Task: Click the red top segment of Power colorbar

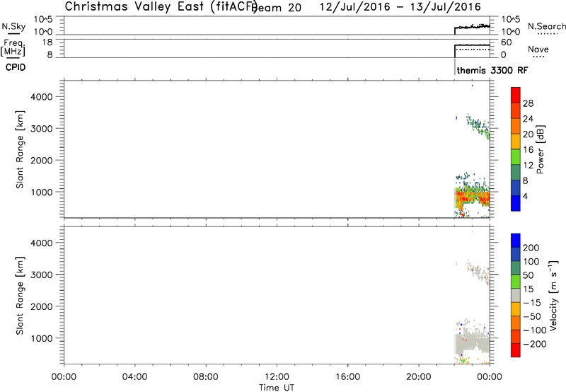Action: [516, 95]
